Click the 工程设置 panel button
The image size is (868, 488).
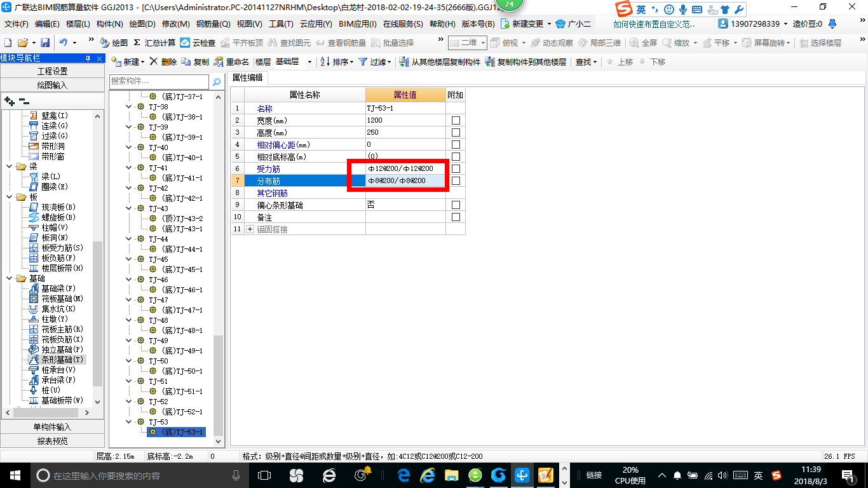click(x=52, y=71)
